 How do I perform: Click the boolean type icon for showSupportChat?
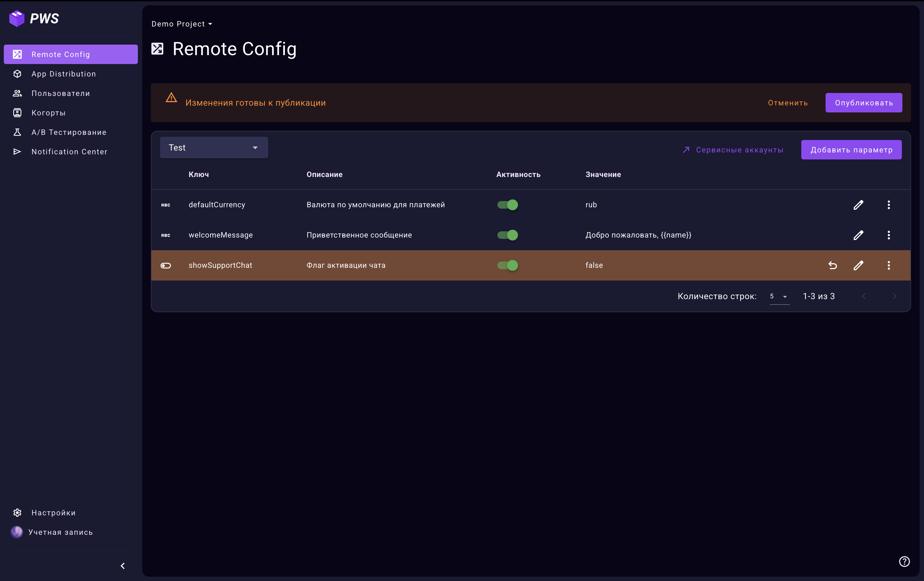click(x=166, y=265)
